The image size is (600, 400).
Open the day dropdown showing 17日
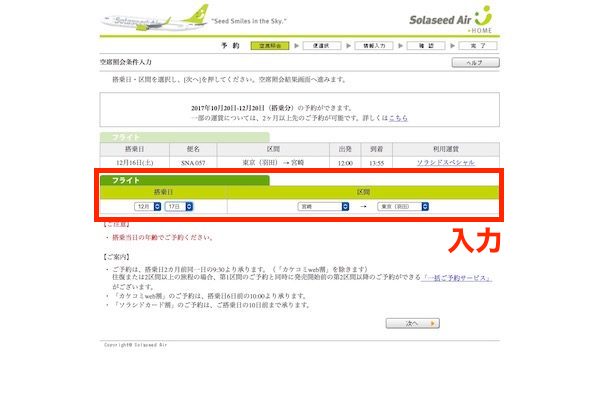[x=179, y=206]
